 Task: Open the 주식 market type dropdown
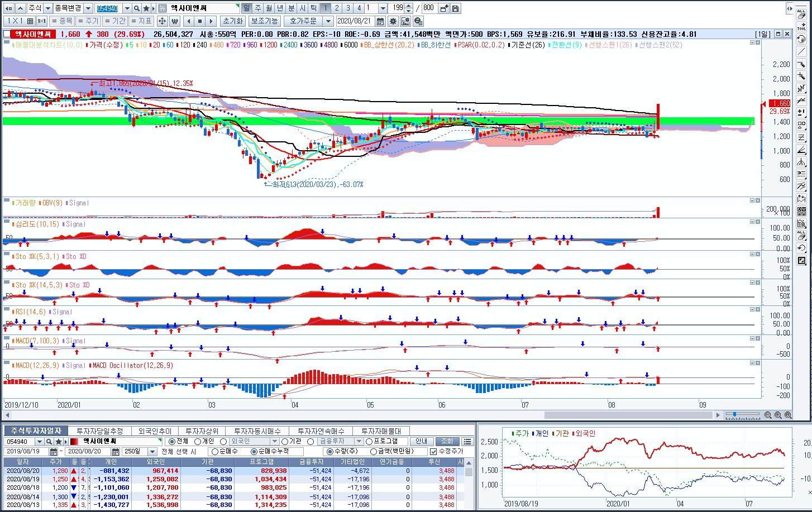(x=47, y=8)
